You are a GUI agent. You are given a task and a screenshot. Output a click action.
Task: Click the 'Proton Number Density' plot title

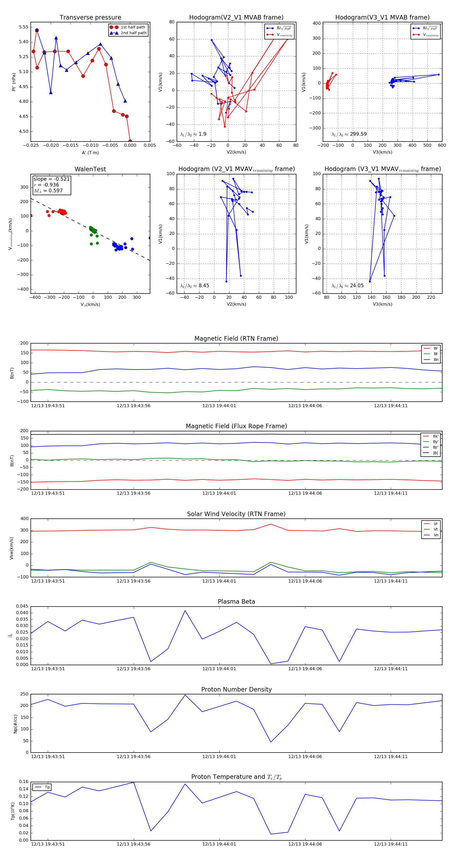236,690
